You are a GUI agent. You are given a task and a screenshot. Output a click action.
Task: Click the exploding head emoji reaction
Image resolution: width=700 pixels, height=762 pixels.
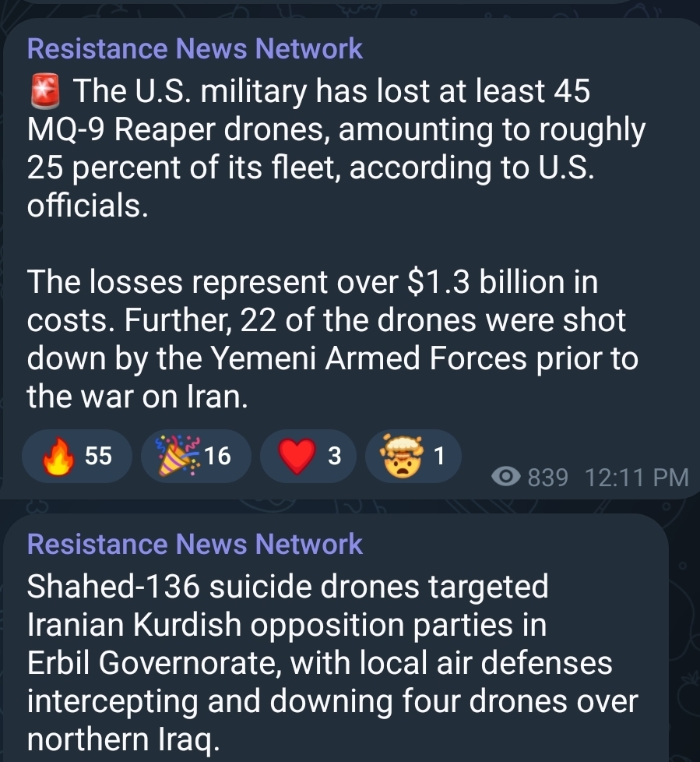pos(401,456)
